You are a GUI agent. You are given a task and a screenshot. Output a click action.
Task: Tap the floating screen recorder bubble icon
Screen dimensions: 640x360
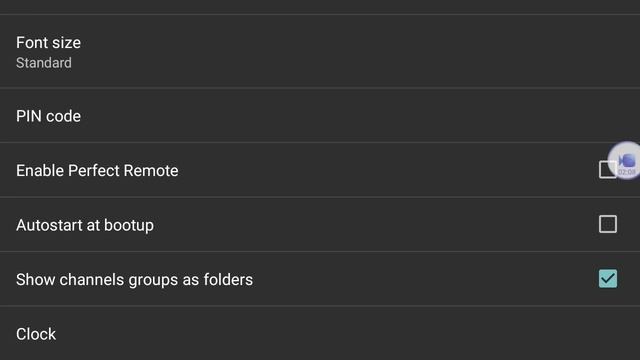(624, 160)
